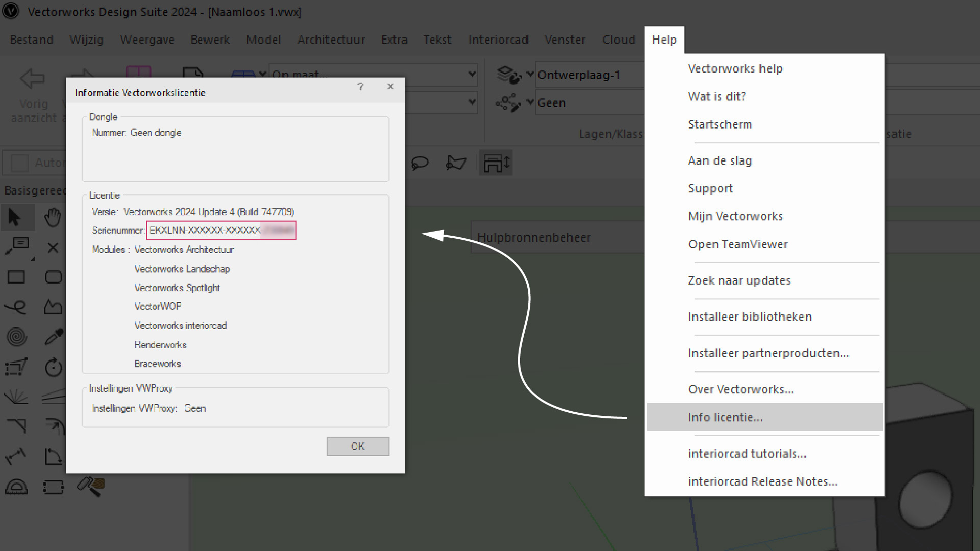Viewport: 980px width, 551px height.
Task: Open the Bestand menu
Action: [x=32, y=40]
